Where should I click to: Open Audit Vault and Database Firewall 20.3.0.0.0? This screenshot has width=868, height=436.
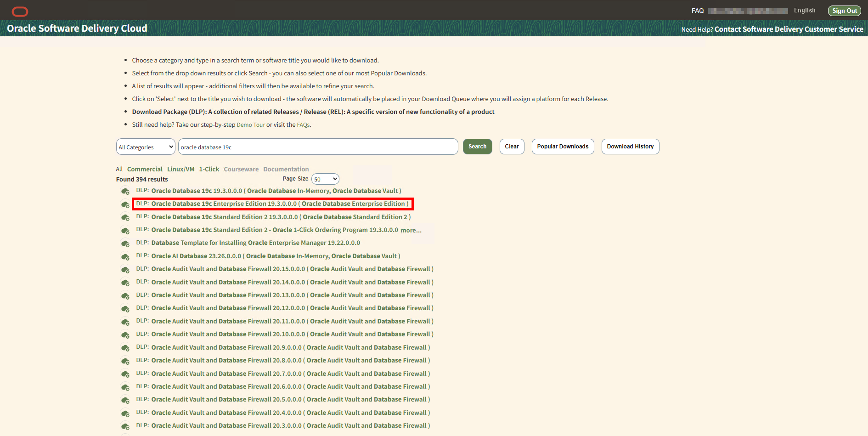pos(291,425)
